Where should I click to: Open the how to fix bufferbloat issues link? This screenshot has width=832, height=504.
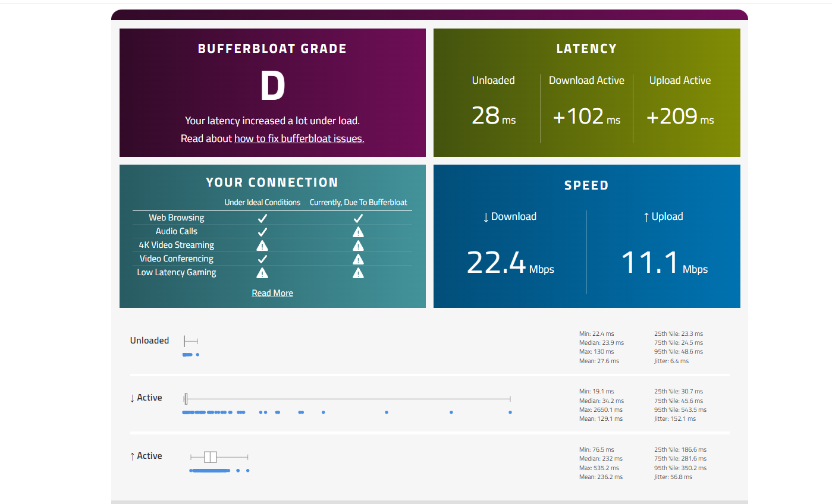(x=299, y=138)
